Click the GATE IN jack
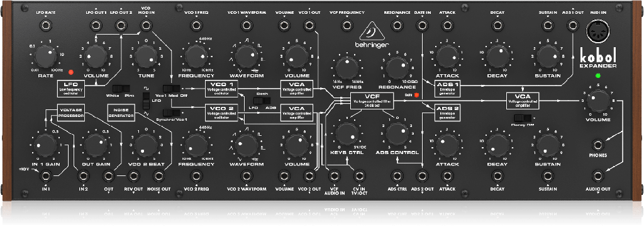This screenshot has width=644, height=227. 422,26
